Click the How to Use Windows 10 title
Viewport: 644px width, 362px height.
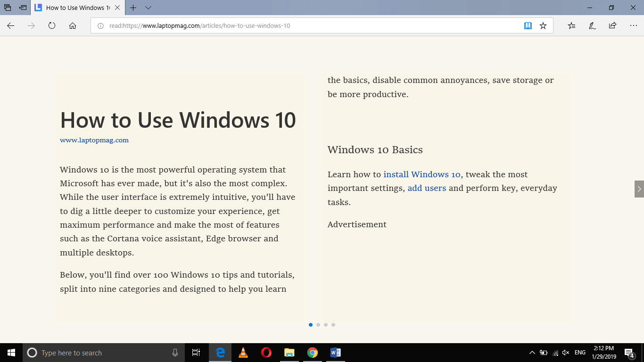click(178, 120)
